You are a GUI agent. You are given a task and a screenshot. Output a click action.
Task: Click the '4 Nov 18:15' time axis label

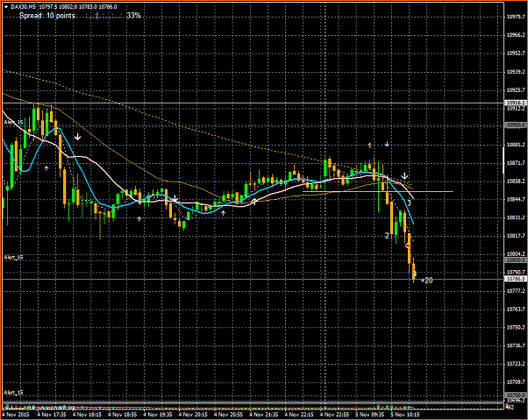[x=87, y=414]
